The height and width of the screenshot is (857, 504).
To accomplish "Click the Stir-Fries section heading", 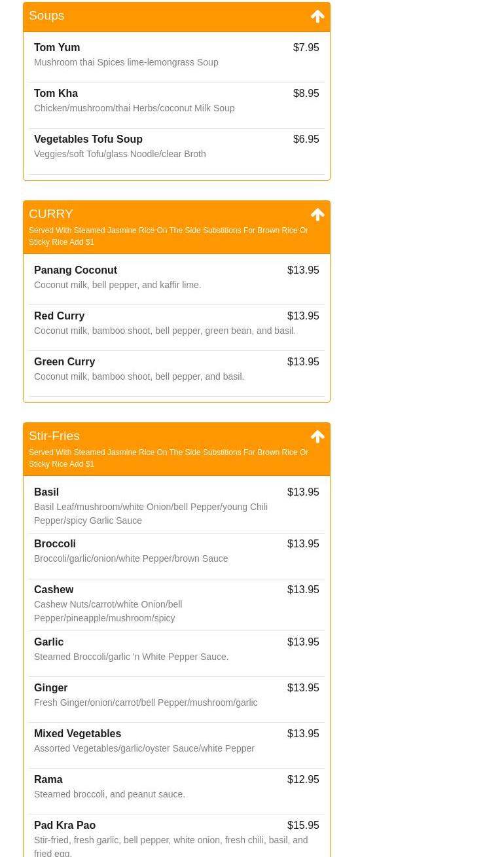I will [x=54, y=436].
